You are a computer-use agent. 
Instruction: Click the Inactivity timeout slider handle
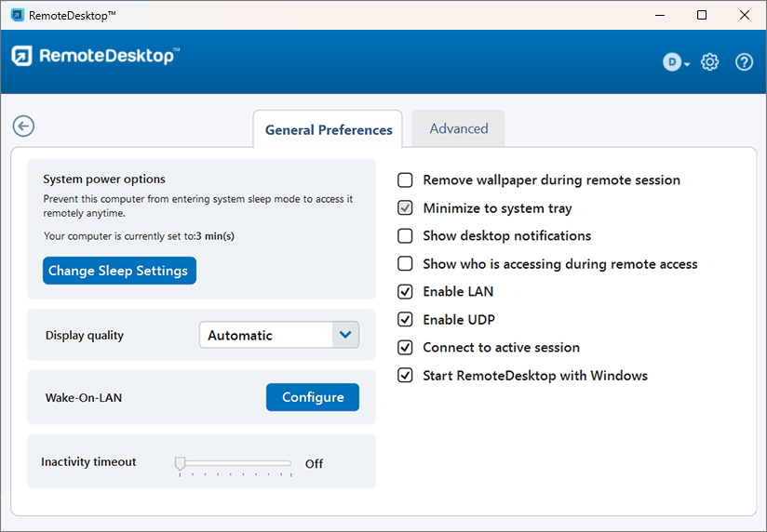pos(180,463)
